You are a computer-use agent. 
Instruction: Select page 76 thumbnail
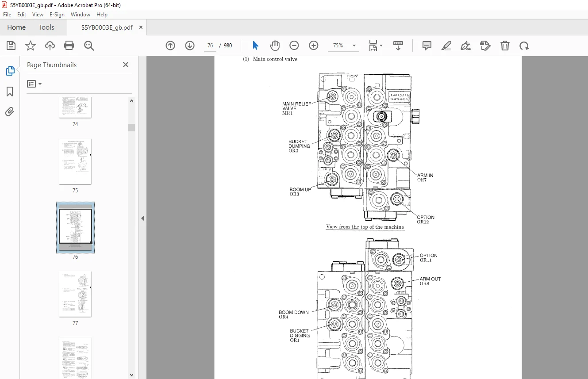pyautogui.click(x=75, y=228)
